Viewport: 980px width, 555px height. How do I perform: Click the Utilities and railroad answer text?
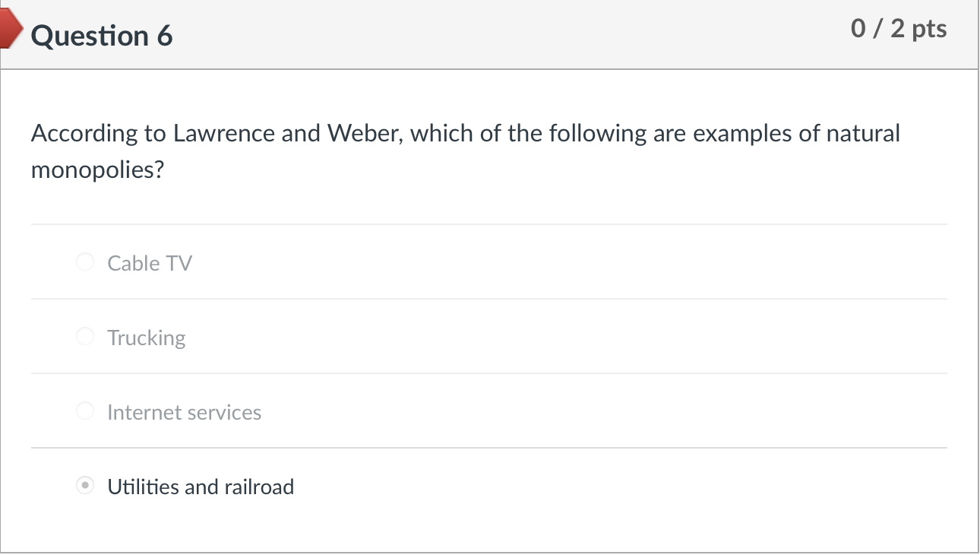click(201, 487)
